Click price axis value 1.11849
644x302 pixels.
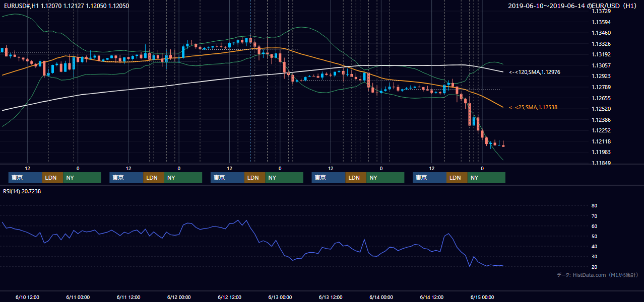pos(601,163)
